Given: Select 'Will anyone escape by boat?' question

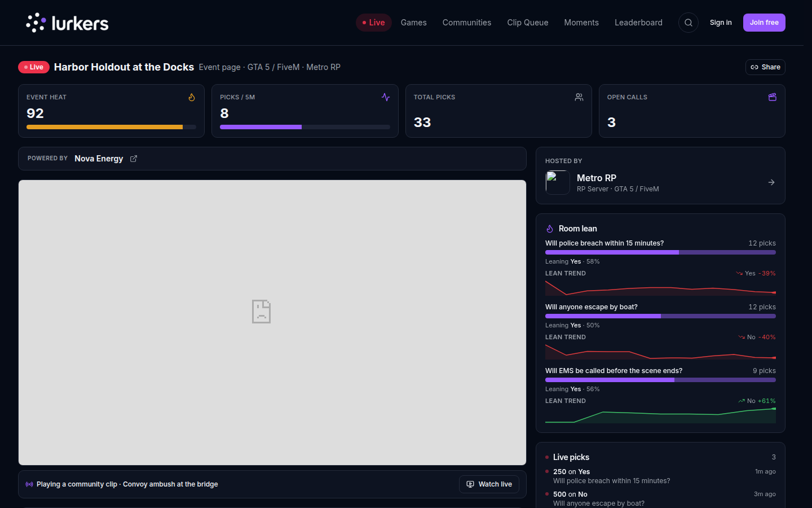Looking at the screenshot, I should click(592, 307).
